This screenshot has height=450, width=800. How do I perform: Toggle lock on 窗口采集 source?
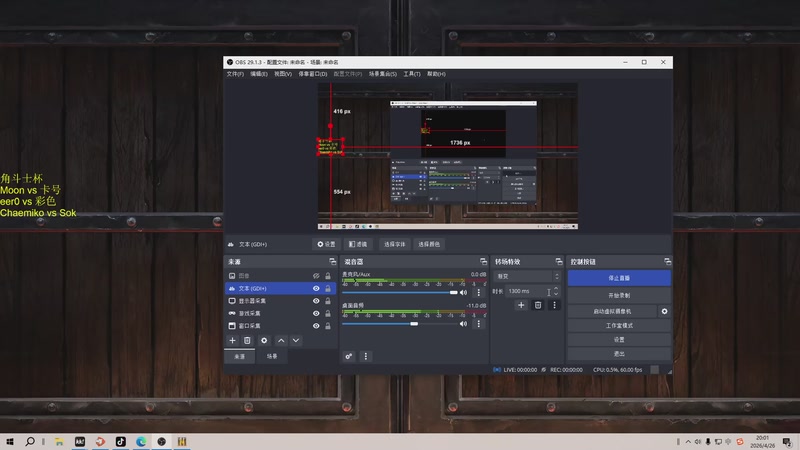click(328, 326)
